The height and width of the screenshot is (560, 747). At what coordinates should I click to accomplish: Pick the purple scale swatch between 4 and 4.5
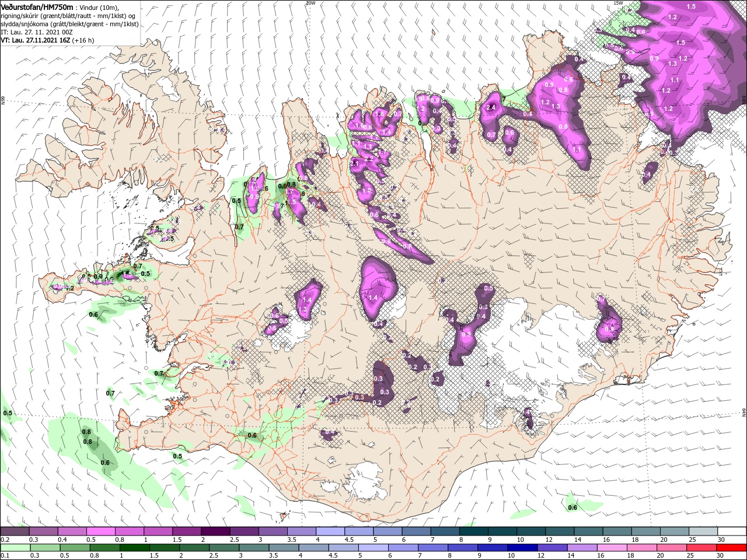pos(331,531)
